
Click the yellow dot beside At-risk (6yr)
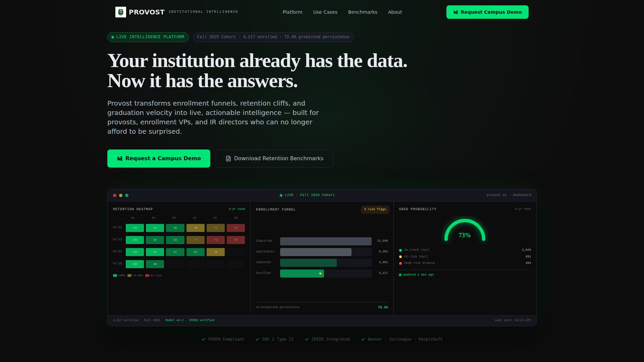tap(400, 257)
